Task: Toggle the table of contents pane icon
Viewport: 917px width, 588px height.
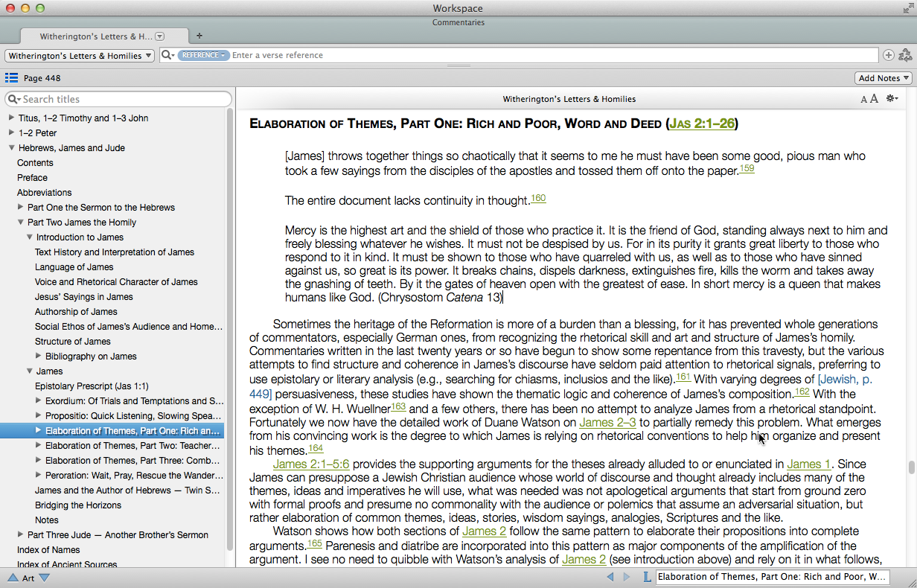Action: coord(11,78)
